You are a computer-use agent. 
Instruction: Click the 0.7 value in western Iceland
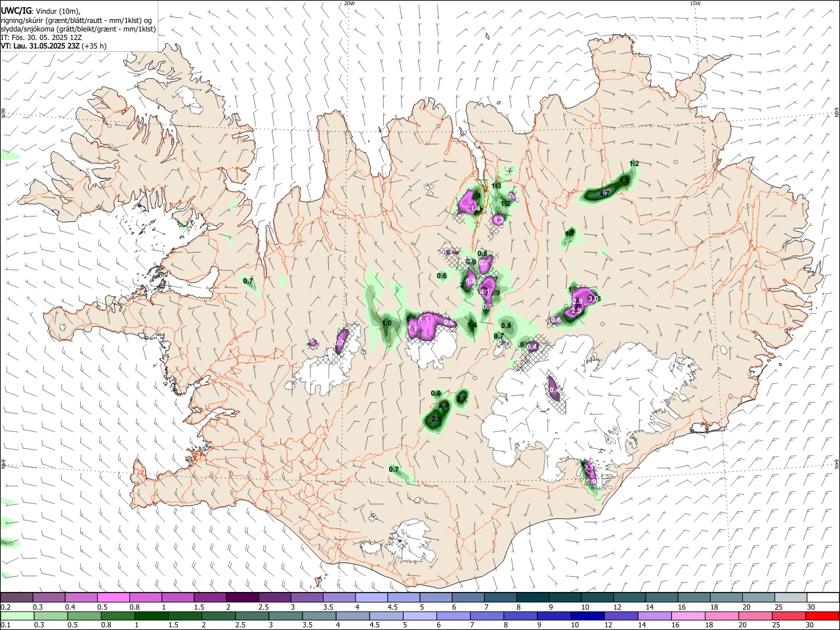coord(248,281)
